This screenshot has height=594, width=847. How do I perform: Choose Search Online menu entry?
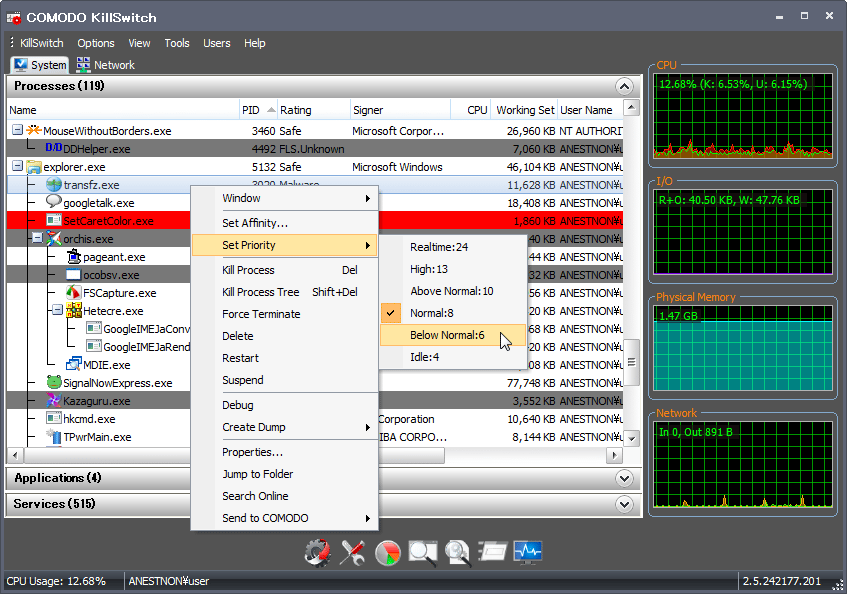click(284, 496)
